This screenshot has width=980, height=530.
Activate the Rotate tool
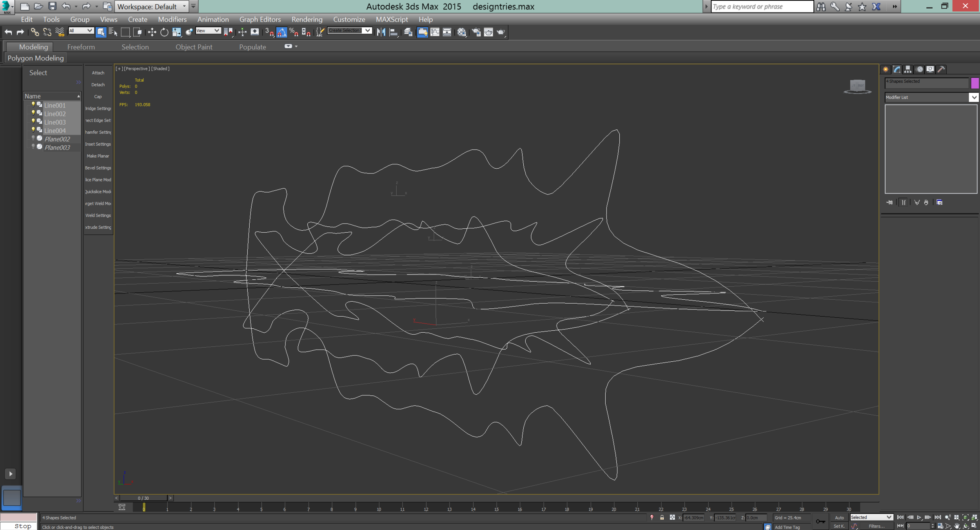164,32
